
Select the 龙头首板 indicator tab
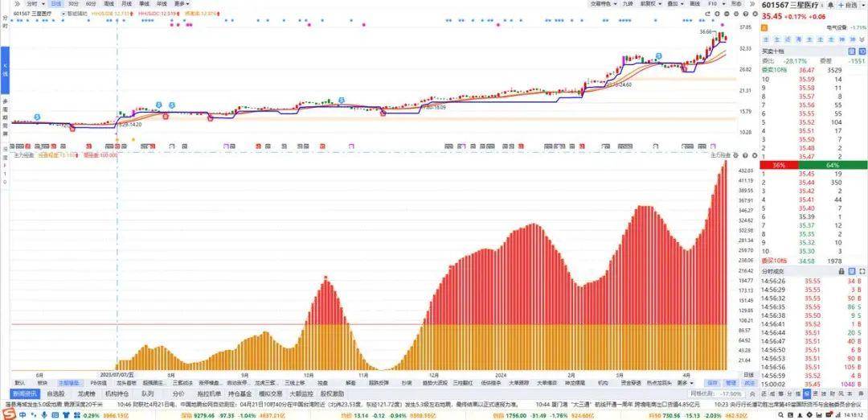click(126, 382)
